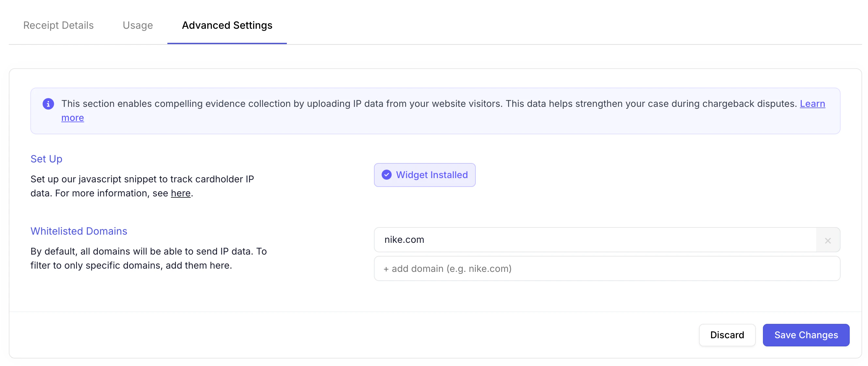Focus the add domain input field
Image resolution: width=868 pixels, height=366 pixels.
(x=607, y=269)
